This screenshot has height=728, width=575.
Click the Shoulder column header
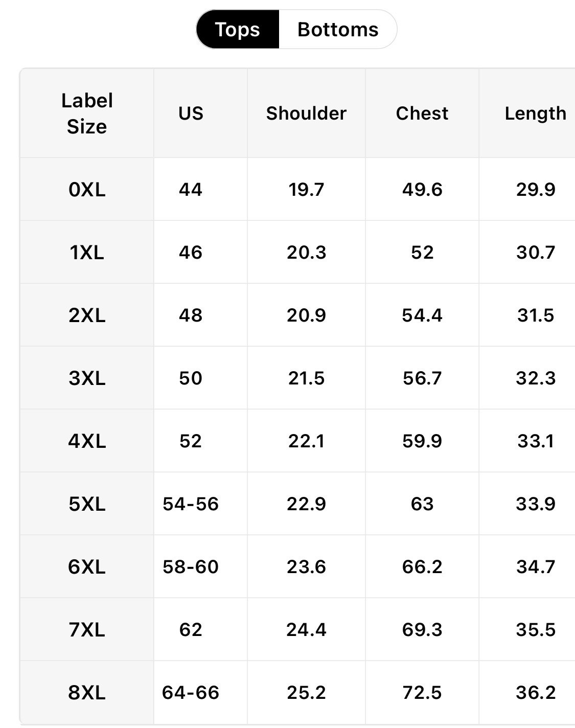point(306,113)
